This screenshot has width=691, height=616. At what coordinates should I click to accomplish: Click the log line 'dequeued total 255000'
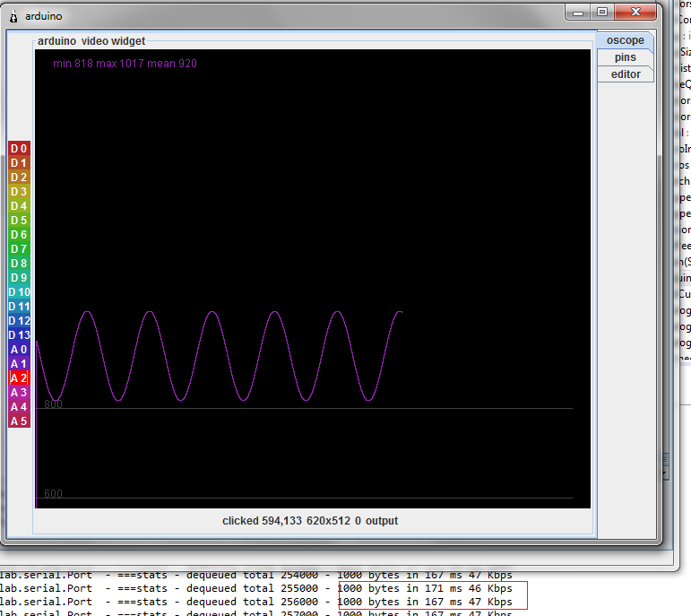(255, 588)
